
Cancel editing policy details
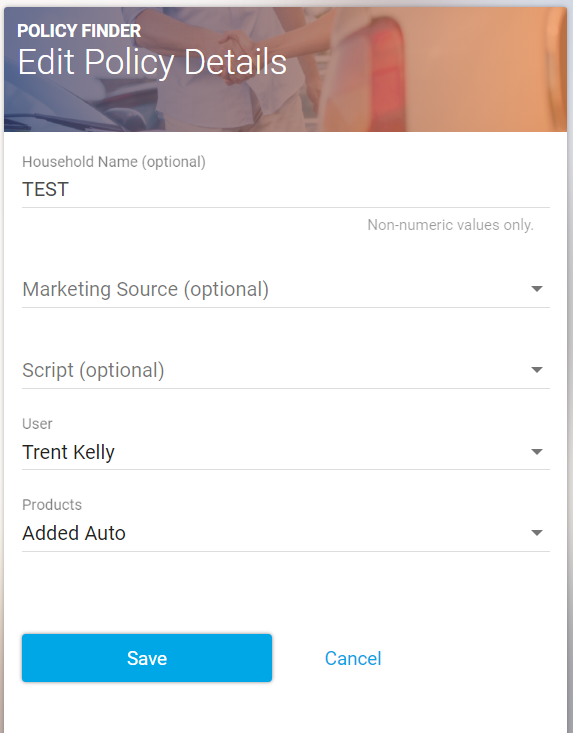pos(353,658)
